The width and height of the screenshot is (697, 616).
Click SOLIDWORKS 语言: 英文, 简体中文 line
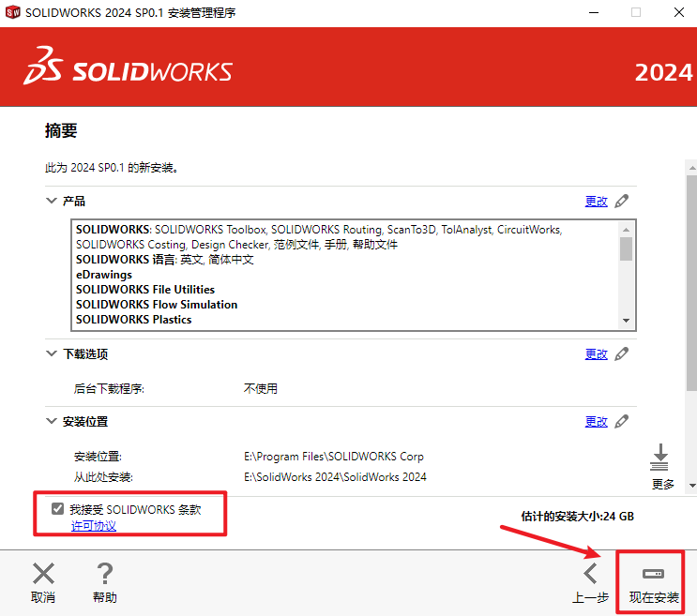[x=164, y=260]
